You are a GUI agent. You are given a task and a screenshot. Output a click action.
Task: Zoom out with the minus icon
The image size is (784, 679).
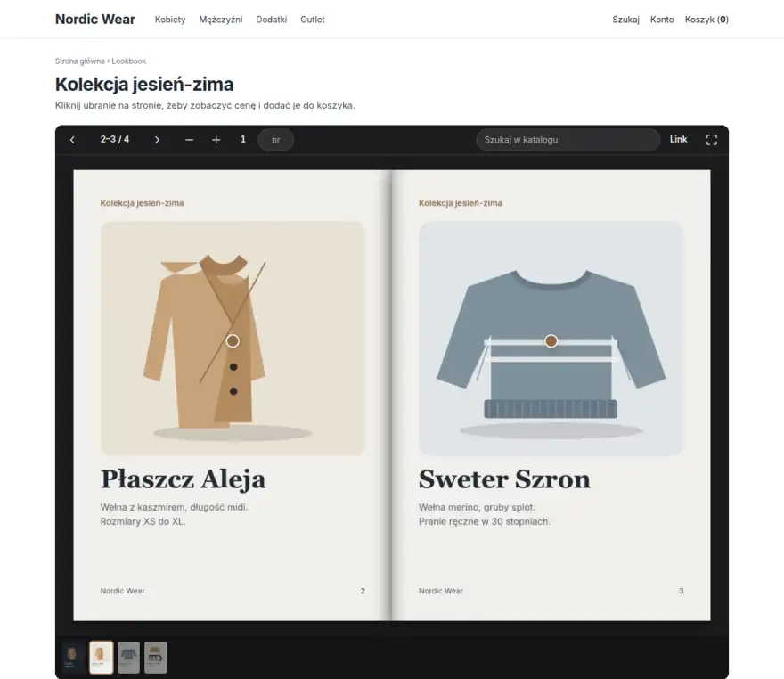pyautogui.click(x=189, y=140)
